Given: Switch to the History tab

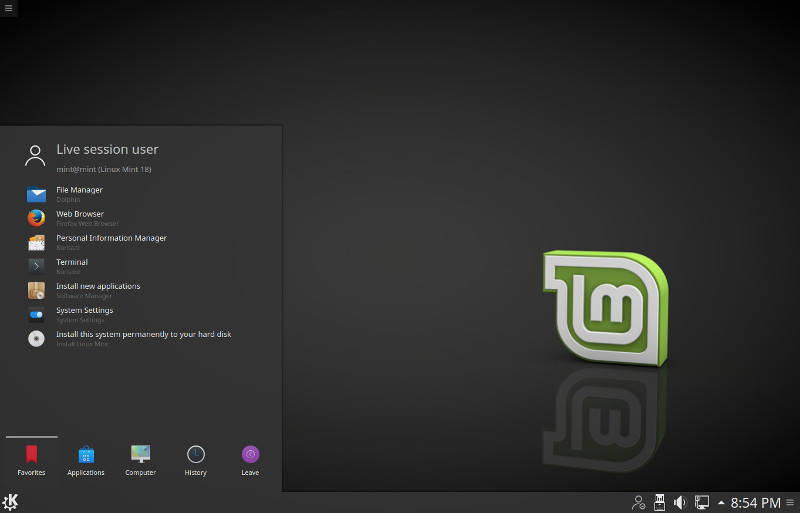Looking at the screenshot, I should point(195,460).
